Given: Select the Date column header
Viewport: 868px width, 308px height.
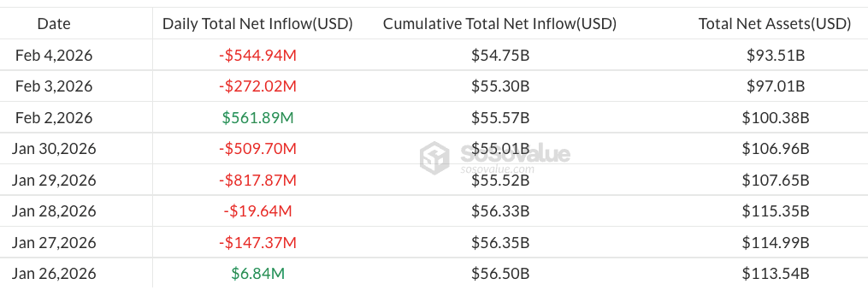Looking at the screenshot, I should click(x=54, y=24).
